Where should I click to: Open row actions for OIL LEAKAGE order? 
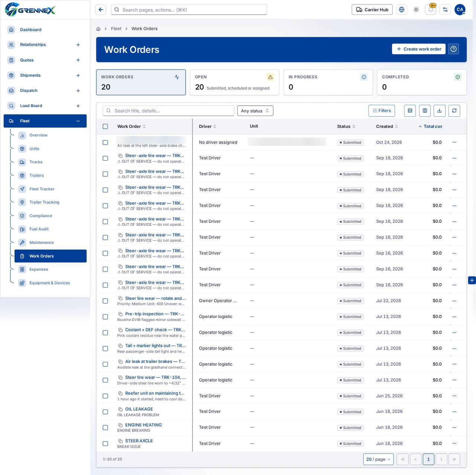tap(454, 412)
